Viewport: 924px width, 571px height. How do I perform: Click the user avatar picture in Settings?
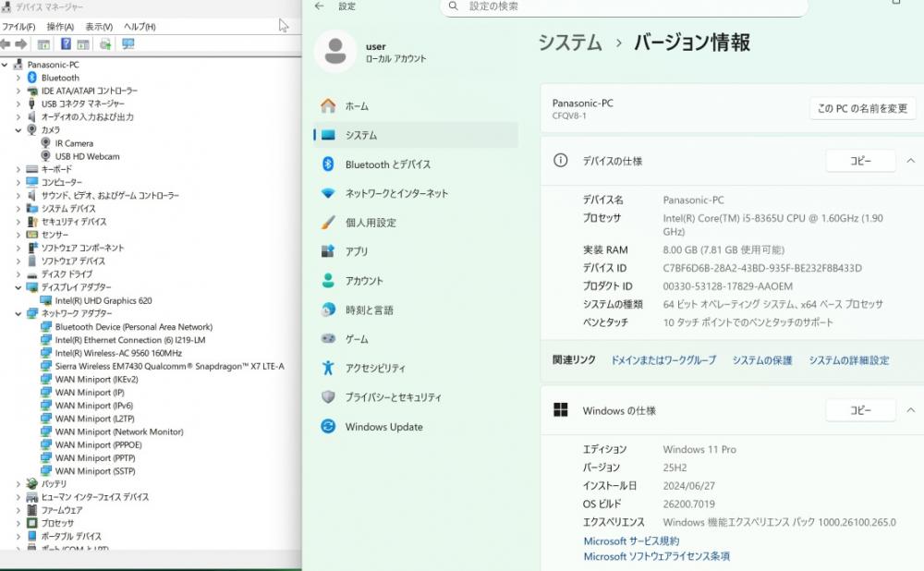[x=335, y=51]
